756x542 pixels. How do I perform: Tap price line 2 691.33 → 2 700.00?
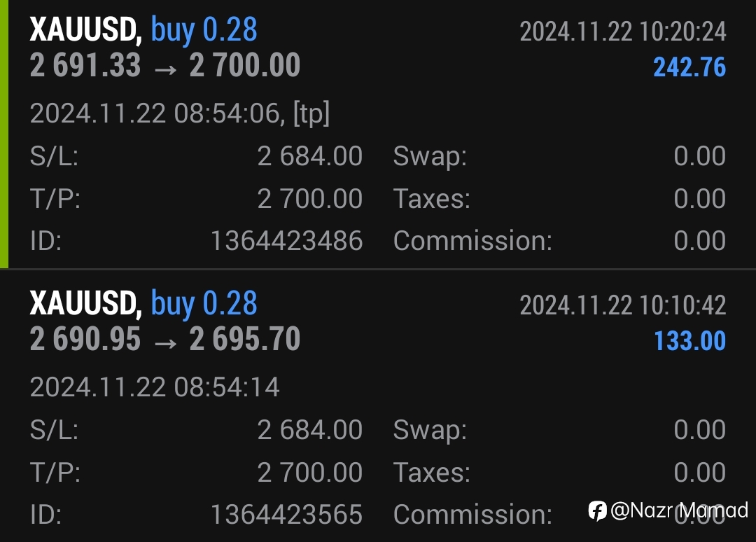pos(165,66)
